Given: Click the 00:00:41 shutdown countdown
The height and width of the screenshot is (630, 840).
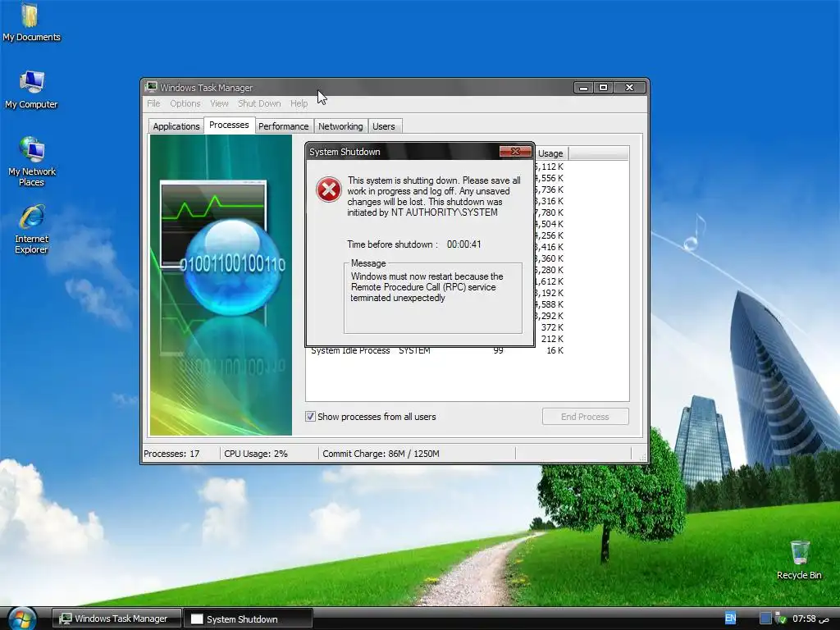Looking at the screenshot, I should 464,244.
